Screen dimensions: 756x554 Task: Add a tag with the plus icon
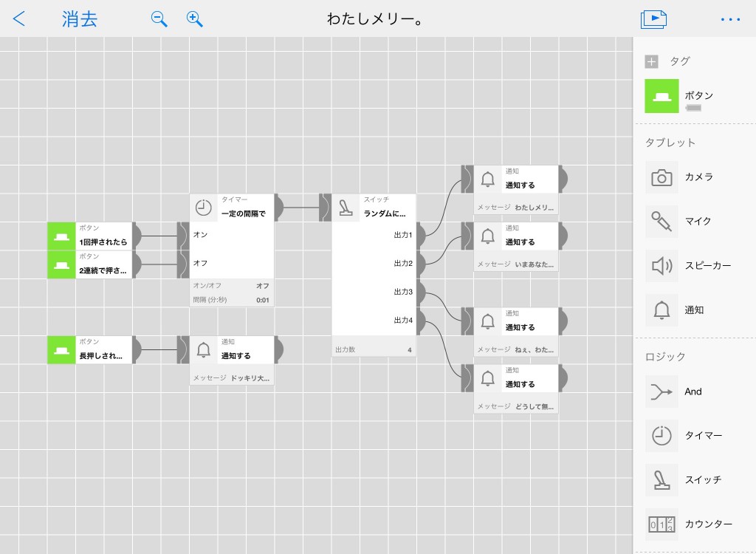pyautogui.click(x=651, y=61)
